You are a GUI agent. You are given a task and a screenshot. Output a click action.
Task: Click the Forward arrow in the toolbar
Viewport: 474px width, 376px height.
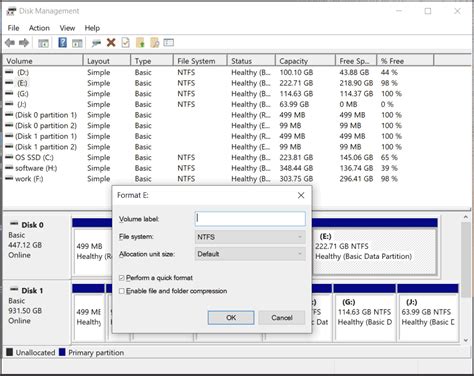point(24,43)
